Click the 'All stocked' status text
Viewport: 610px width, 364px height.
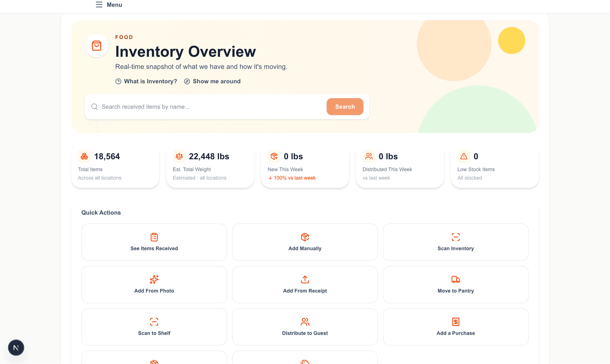(470, 178)
